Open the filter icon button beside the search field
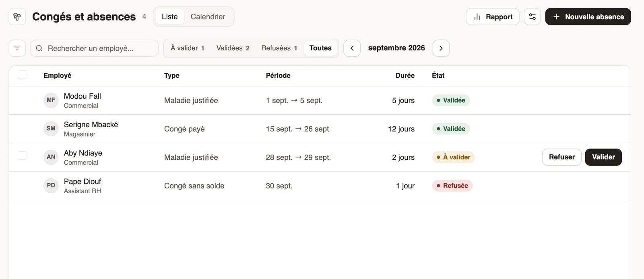644x279 pixels. tap(17, 48)
